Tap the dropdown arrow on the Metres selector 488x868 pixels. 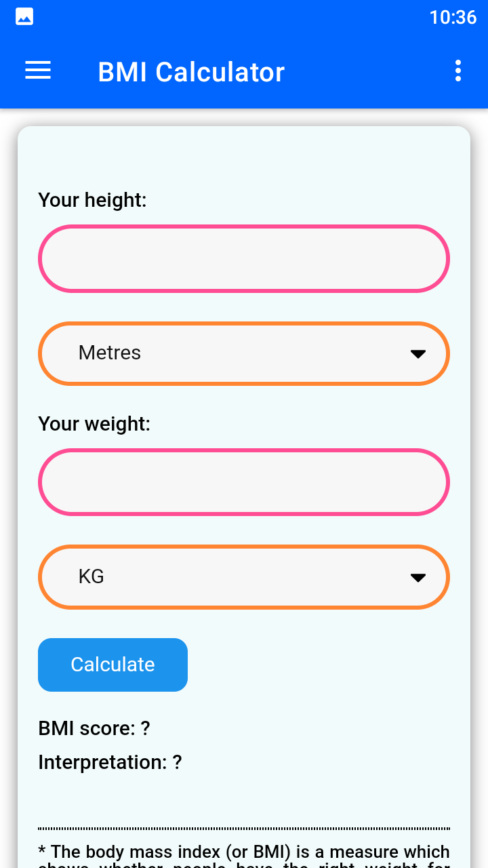(419, 353)
